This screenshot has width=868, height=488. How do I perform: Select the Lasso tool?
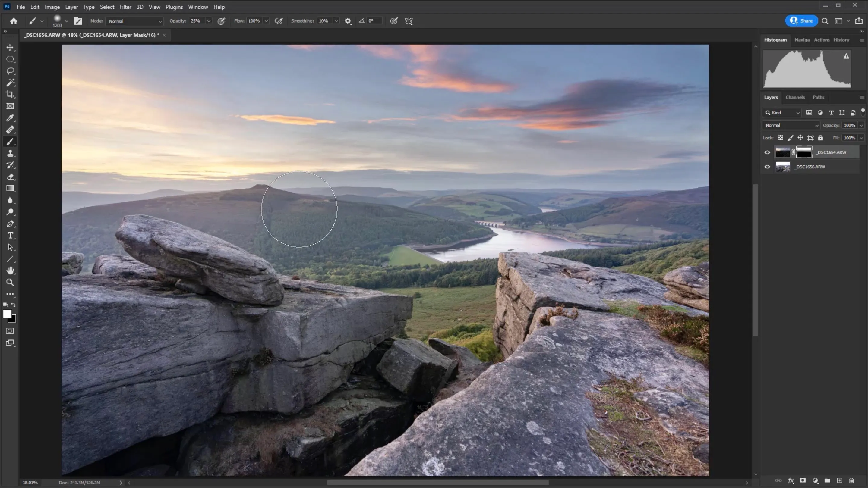coord(10,71)
